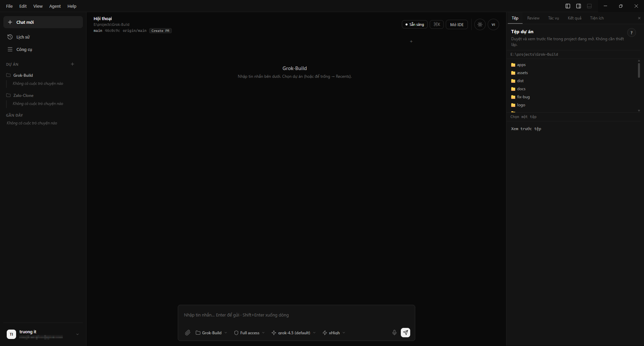The height and width of the screenshot is (346, 644).
Task: Select the Zalo-Clone project in sidebar
Action: pyautogui.click(x=23, y=95)
